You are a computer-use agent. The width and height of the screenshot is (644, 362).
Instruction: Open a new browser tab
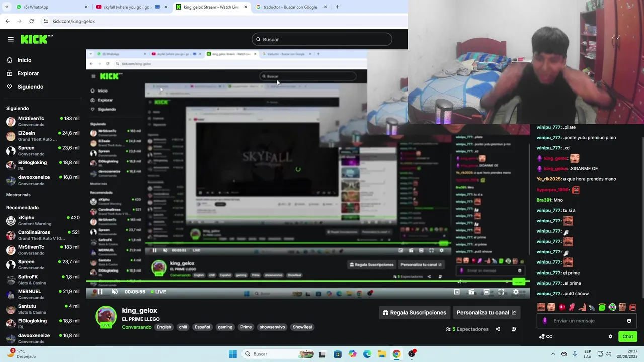337,7
